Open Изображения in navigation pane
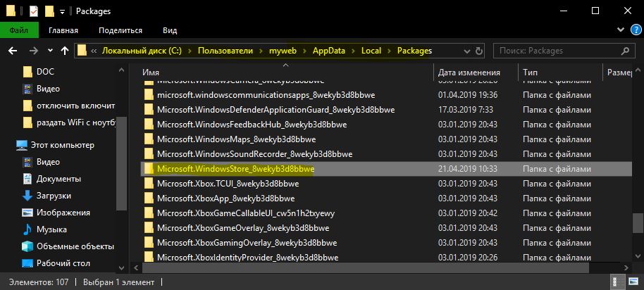 pos(63,213)
